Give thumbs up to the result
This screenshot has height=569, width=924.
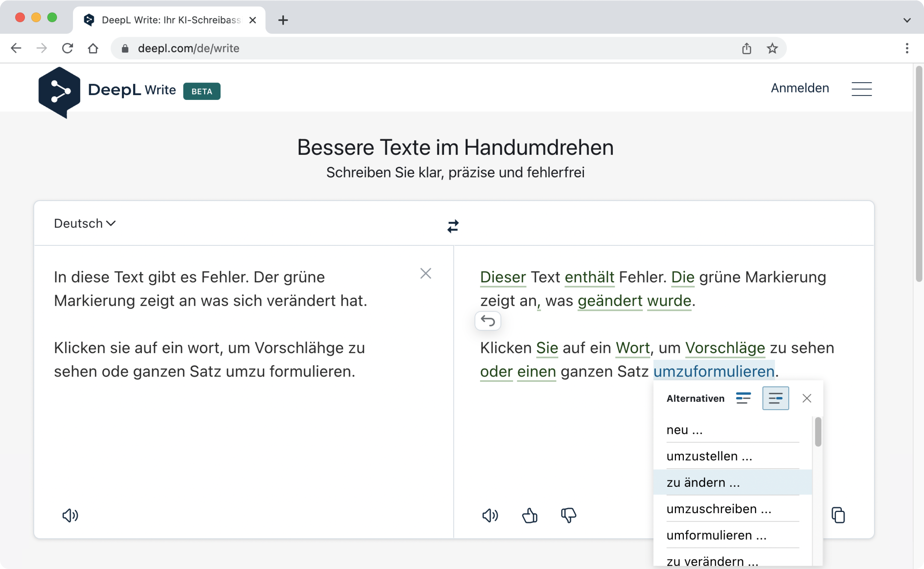[x=530, y=515]
